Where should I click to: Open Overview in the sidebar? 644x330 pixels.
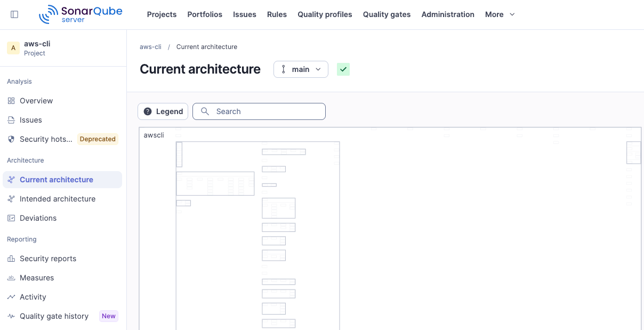tap(62, 101)
